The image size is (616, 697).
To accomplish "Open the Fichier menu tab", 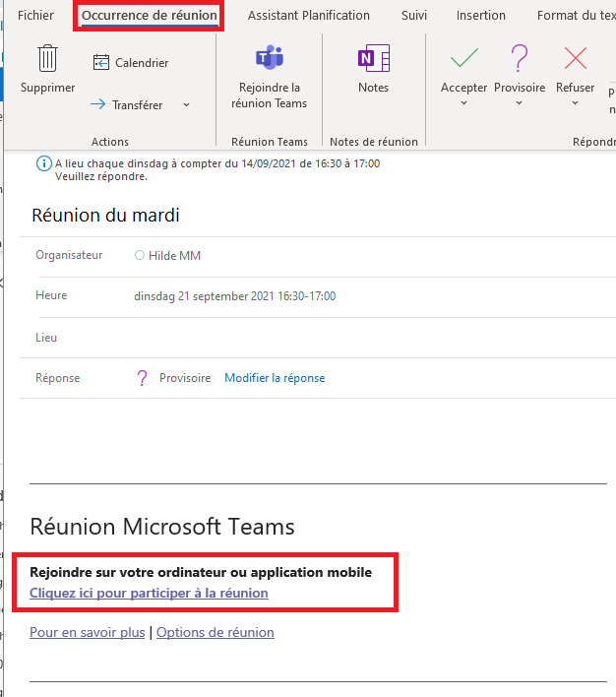I will tap(35, 16).
